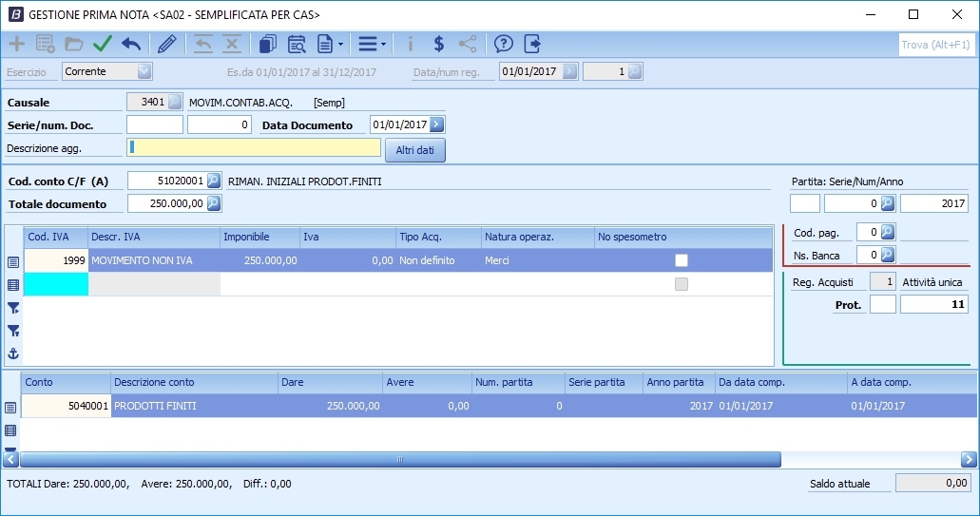Click the share toolbar icon
The width and height of the screenshot is (980, 516).
tap(468, 44)
